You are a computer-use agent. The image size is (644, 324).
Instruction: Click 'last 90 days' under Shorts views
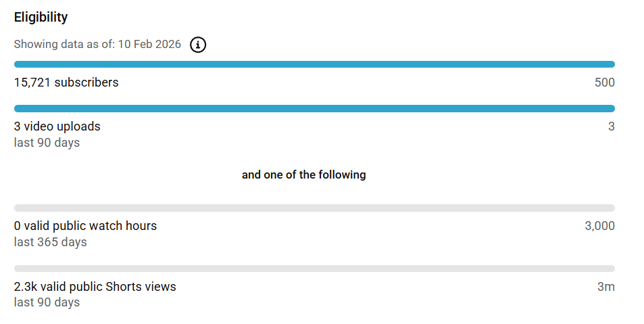click(47, 302)
